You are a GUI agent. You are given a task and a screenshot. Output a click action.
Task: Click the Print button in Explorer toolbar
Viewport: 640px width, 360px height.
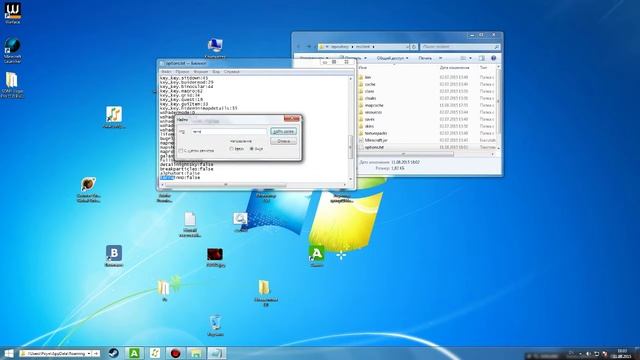pos(425,58)
